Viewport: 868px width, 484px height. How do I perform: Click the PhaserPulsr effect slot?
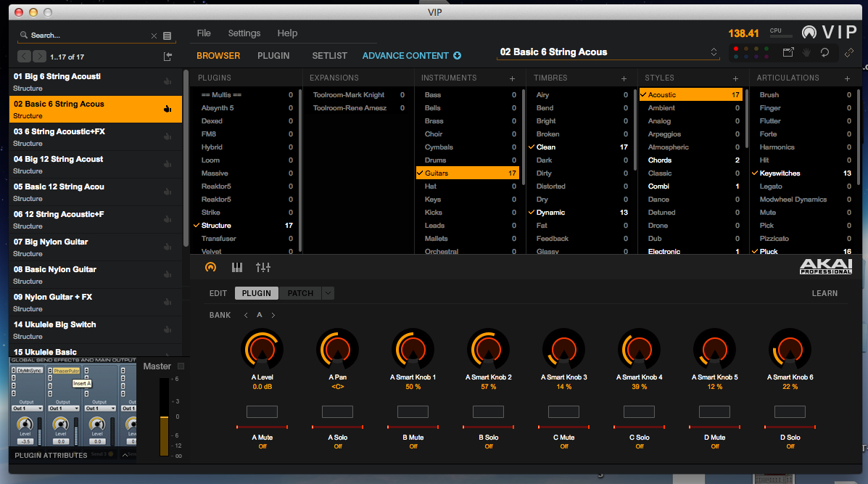[x=67, y=371]
